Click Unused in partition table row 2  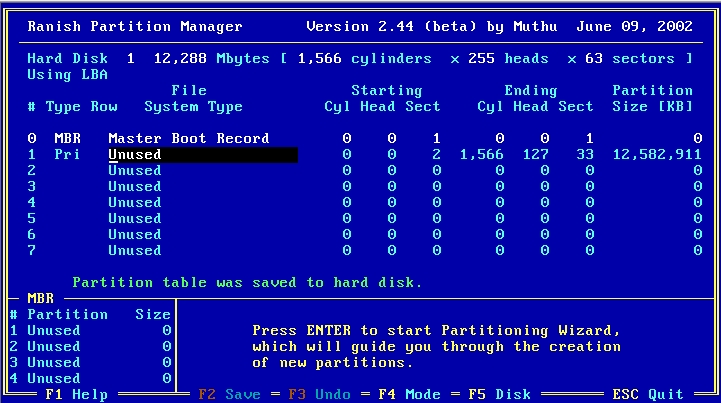(x=135, y=171)
